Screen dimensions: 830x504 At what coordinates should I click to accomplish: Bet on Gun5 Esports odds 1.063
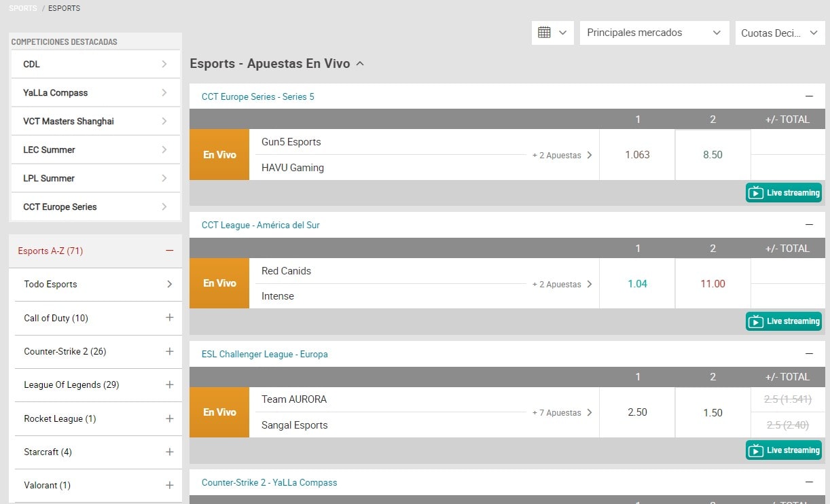(637, 155)
